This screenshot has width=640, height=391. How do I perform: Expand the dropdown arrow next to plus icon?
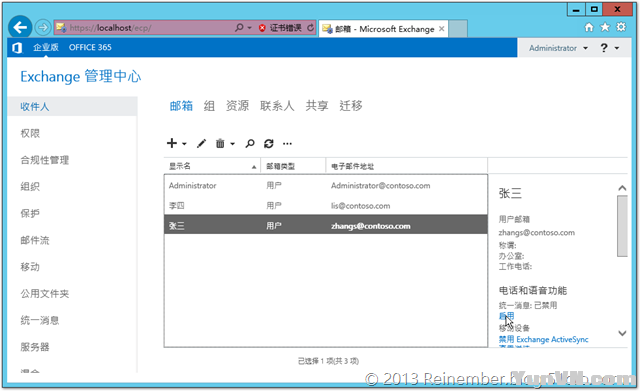coord(184,144)
